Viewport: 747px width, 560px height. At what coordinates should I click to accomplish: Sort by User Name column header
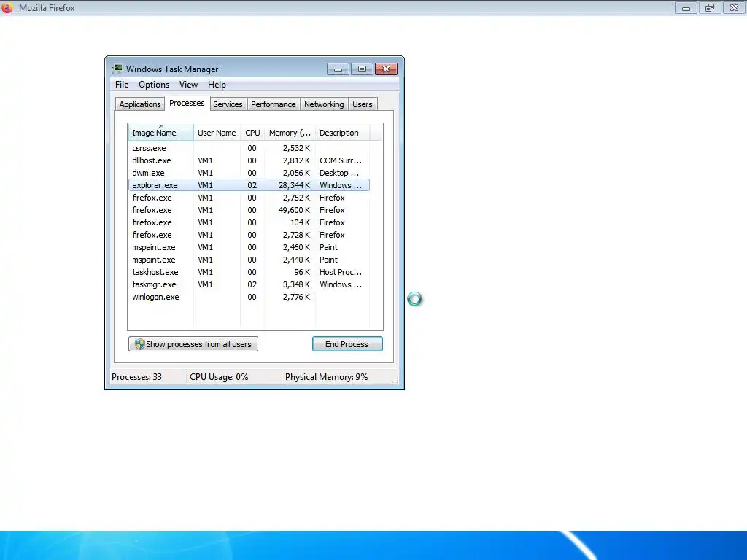[x=217, y=133]
